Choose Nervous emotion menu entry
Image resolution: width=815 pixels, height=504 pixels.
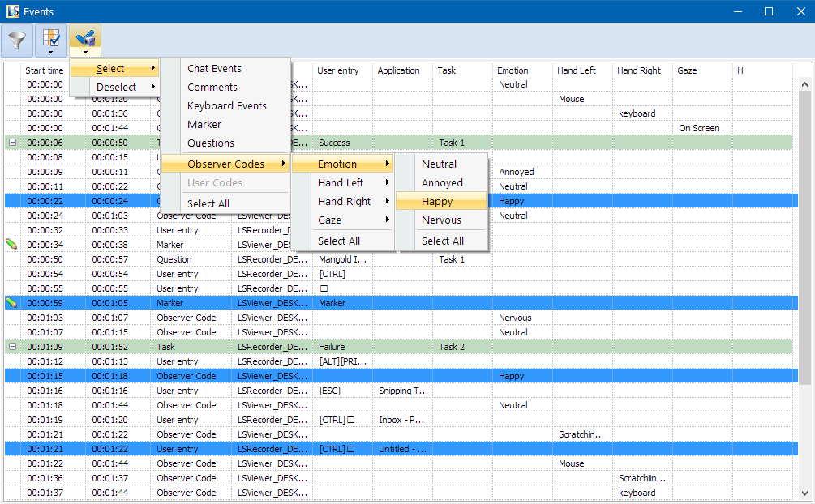coord(441,220)
